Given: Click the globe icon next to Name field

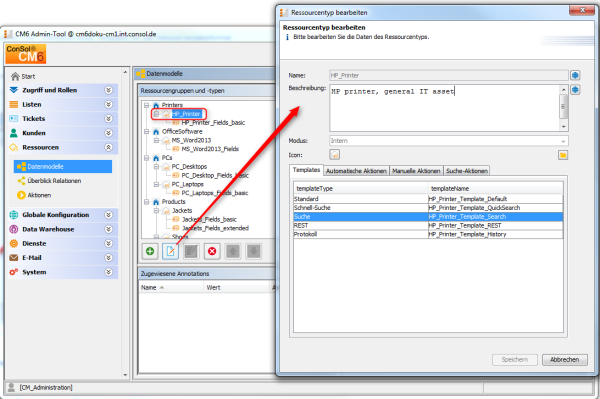Looking at the screenshot, I should (575, 75).
